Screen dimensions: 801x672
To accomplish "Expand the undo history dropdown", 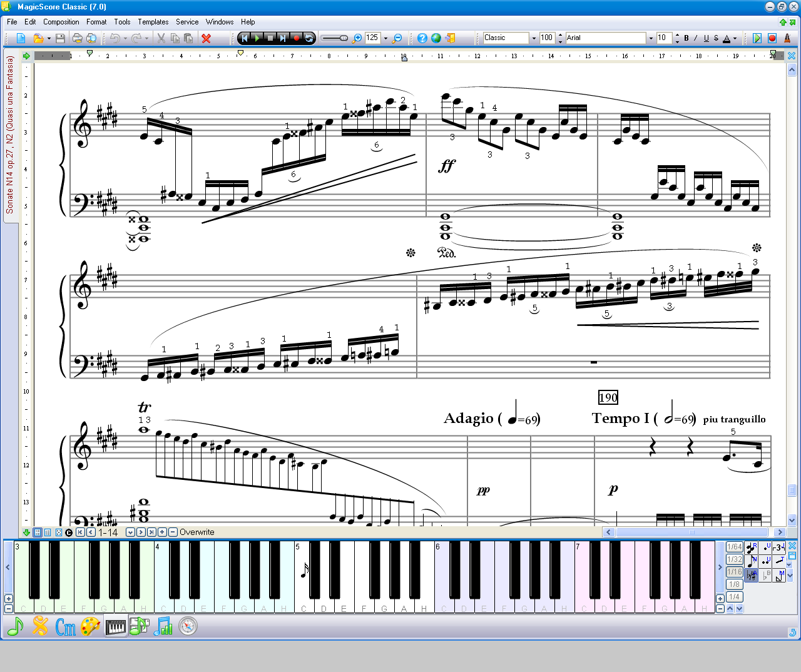I will pyautogui.click(x=125, y=38).
